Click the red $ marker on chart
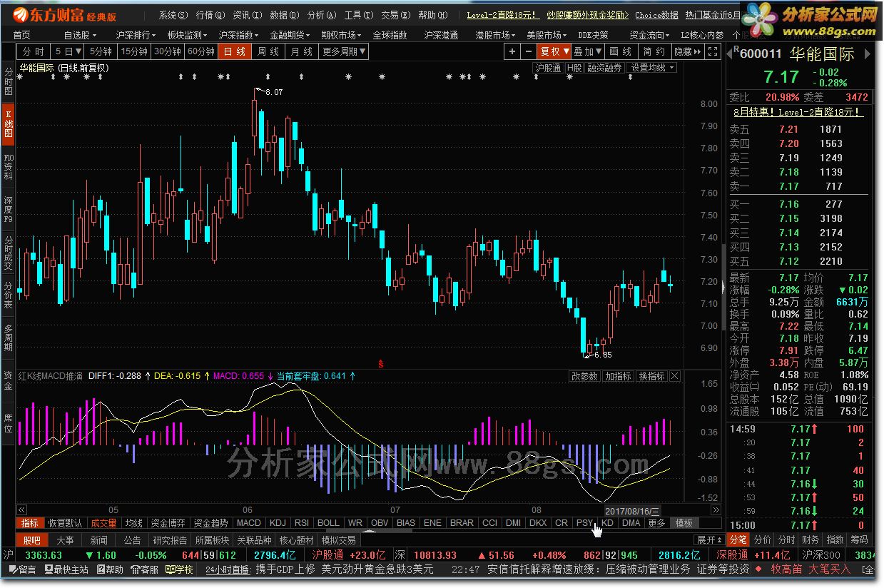The height and width of the screenshot is (588, 884). click(x=380, y=363)
